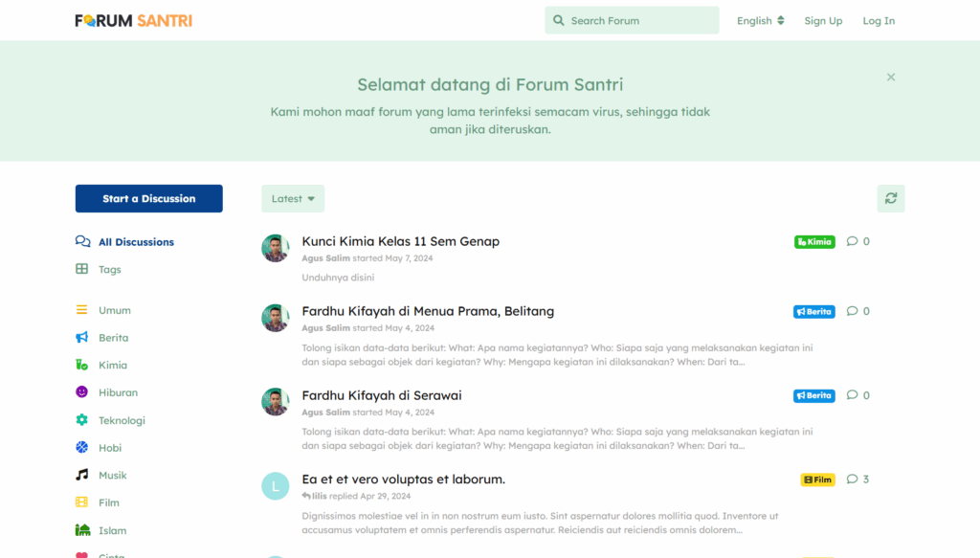The width and height of the screenshot is (980, 558).
Task: Open the Latest sort dropdown
Action: click(x=293, y=199)
